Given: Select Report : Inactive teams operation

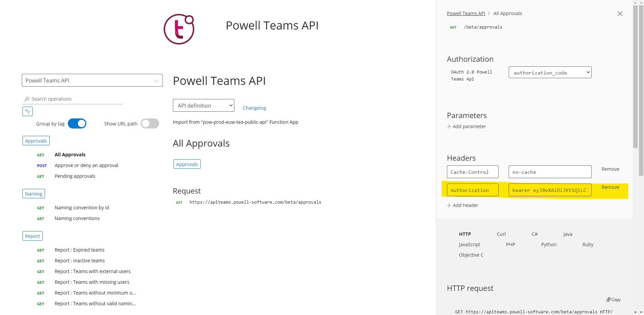Looking at the screenshot, I should tap(80, 261).
